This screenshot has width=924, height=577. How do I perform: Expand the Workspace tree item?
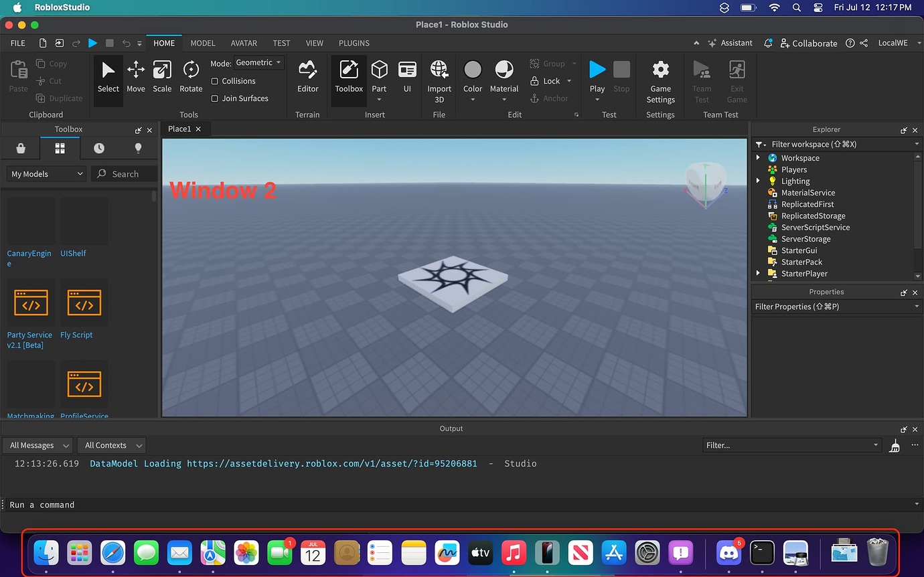click(x=758, y=157)
